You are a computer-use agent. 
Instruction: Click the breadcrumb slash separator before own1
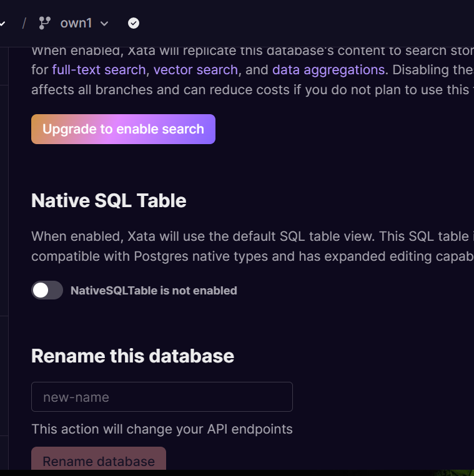[24, 23]
